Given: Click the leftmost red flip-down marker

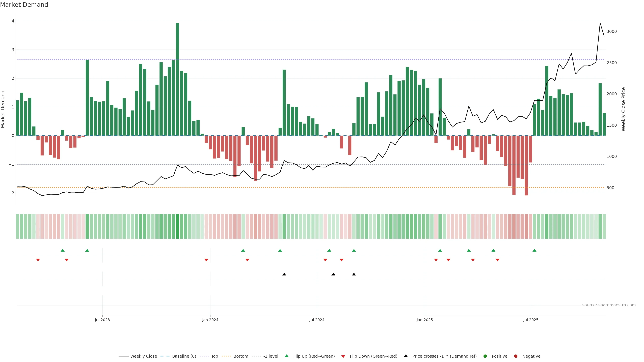Looking at the screenshot, I should pos(38,260).
